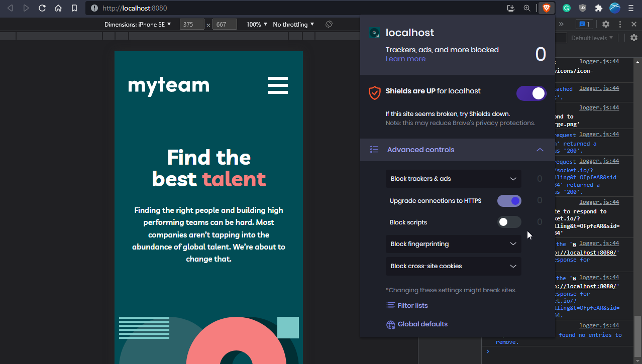Click the myteam logo
The image size is (642, 364).
point(169,86)
